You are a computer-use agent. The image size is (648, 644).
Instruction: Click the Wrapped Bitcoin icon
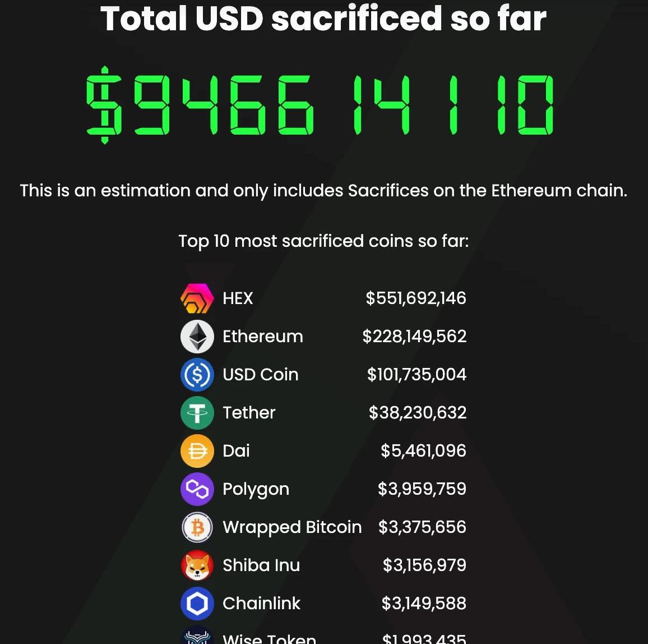coord(197,527)
